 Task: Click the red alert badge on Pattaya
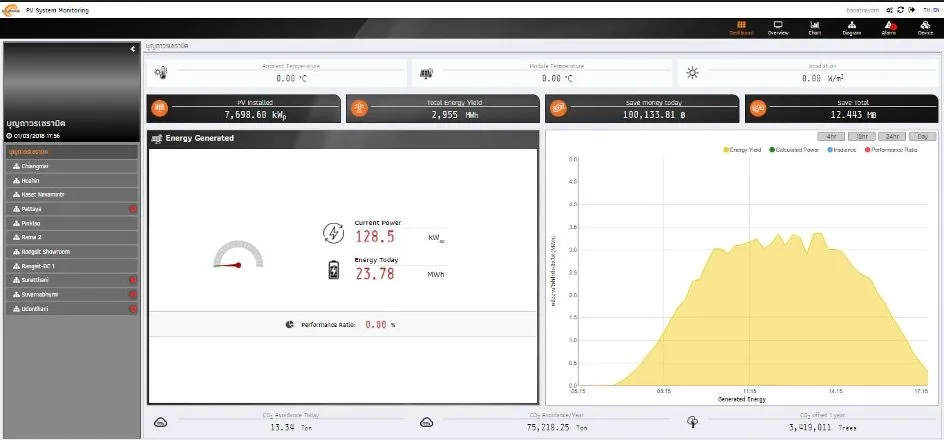click(133, 209)
